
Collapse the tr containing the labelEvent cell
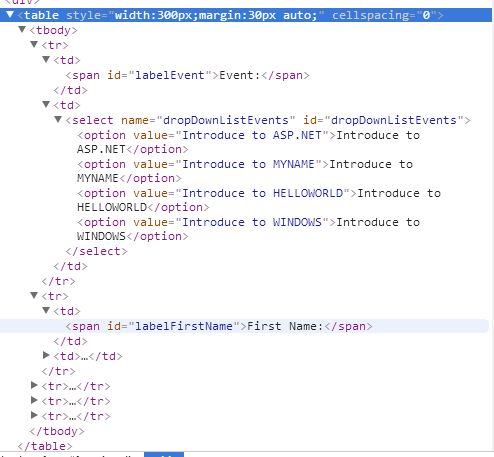tap(34, 44)
